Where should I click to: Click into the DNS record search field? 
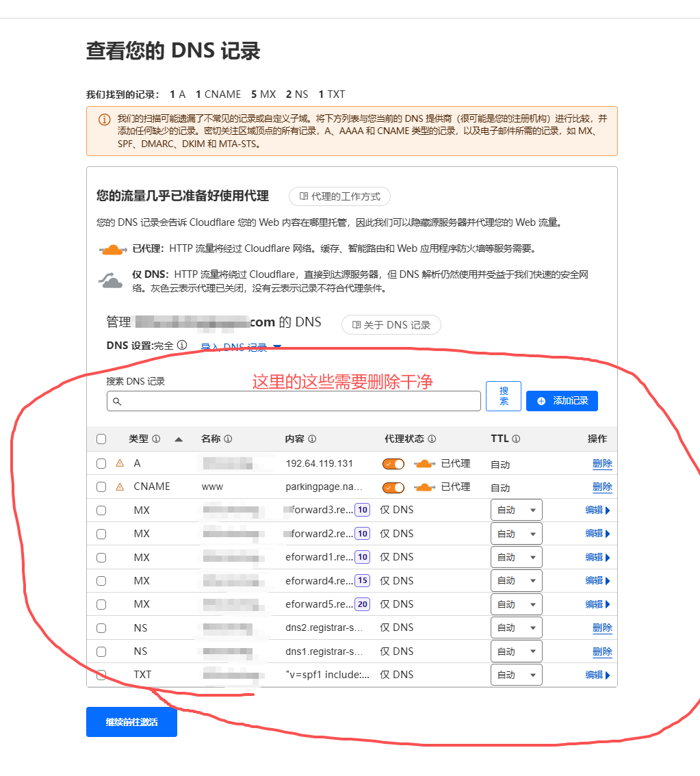pos(294,400)
